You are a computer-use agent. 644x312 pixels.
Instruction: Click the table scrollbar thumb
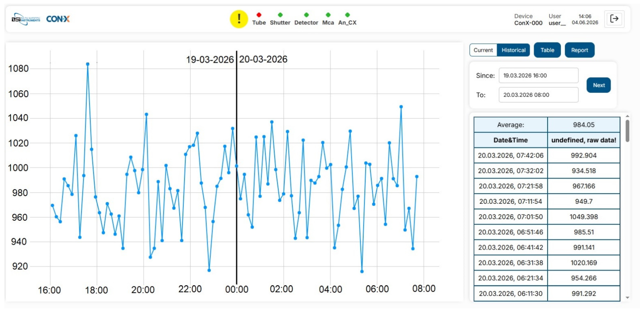tap(627, 131)
